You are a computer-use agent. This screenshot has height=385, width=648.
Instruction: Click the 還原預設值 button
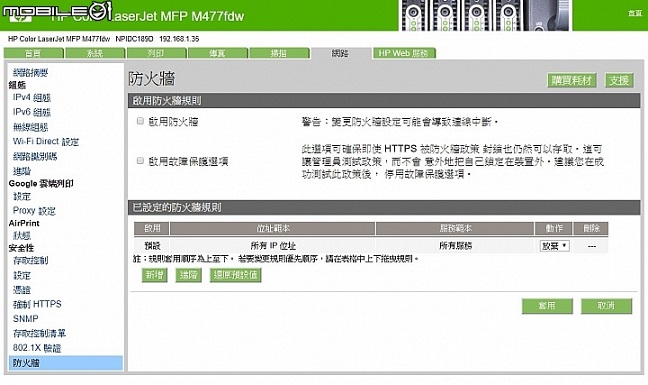click(x=236, y=275)
